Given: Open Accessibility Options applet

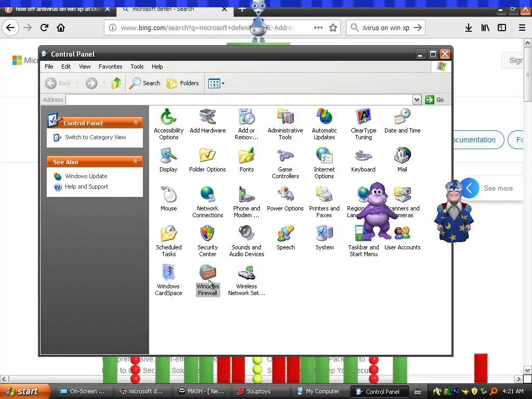Looking at the screenshot, I should (169, 124).
